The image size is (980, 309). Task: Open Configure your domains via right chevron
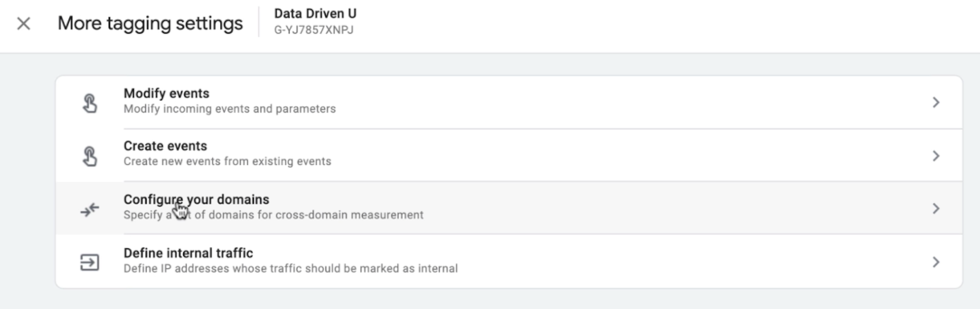pos(936,208)
